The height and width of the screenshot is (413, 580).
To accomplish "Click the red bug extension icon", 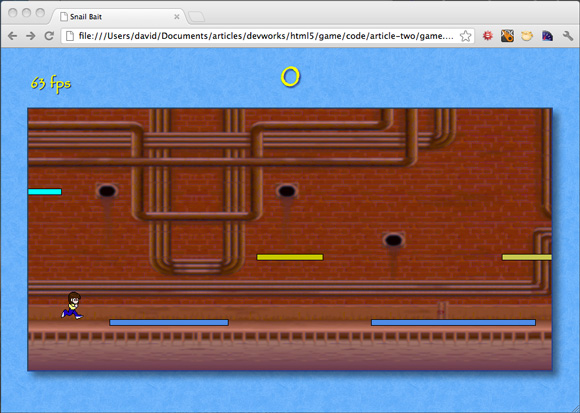I will click(x=488, y=36).
